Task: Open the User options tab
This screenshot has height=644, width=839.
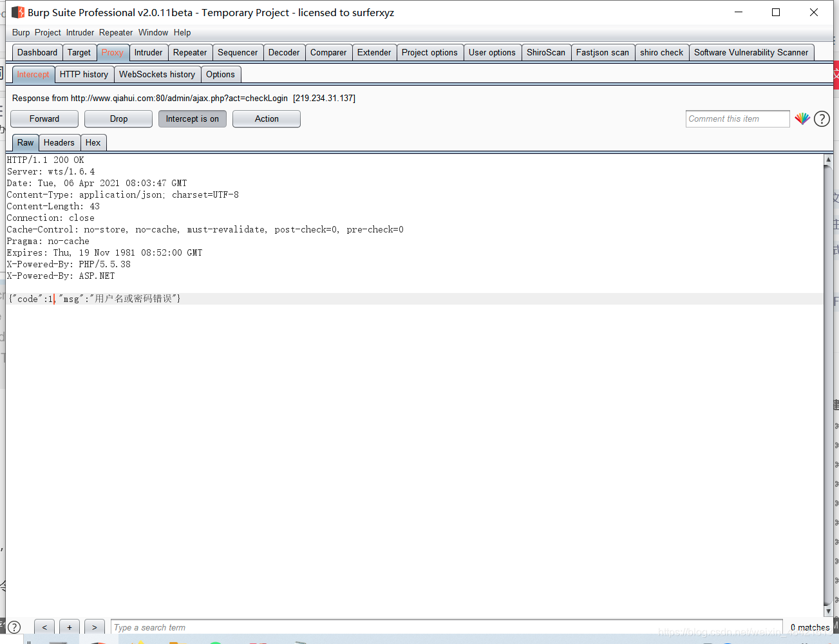Action: 492,52
